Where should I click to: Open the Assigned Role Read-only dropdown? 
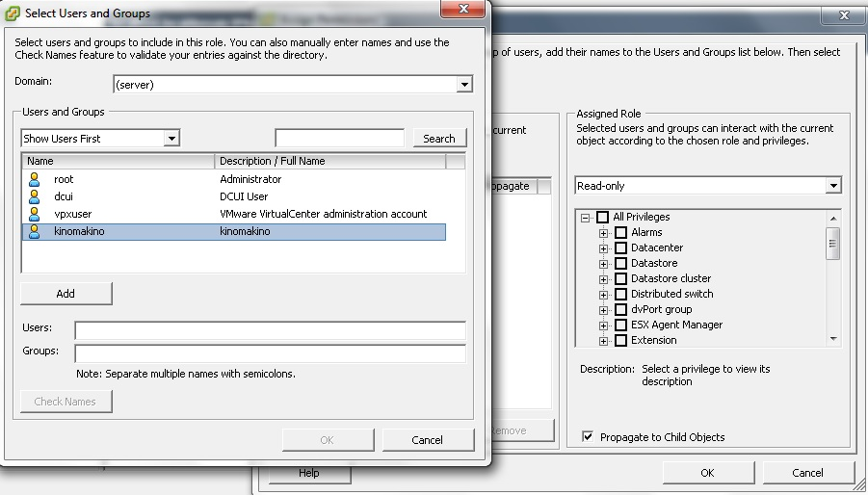[x=833, y=186]
